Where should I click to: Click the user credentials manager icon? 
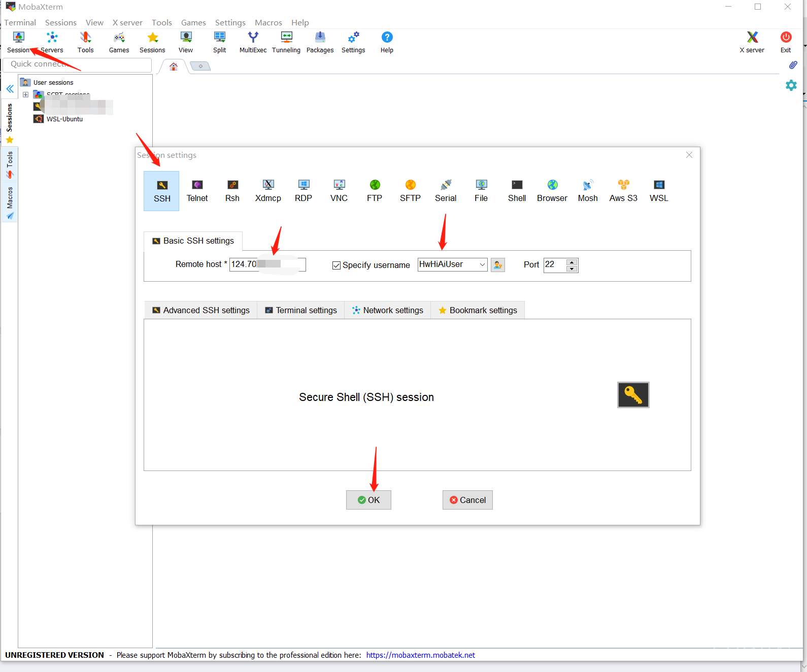[498, 265]
